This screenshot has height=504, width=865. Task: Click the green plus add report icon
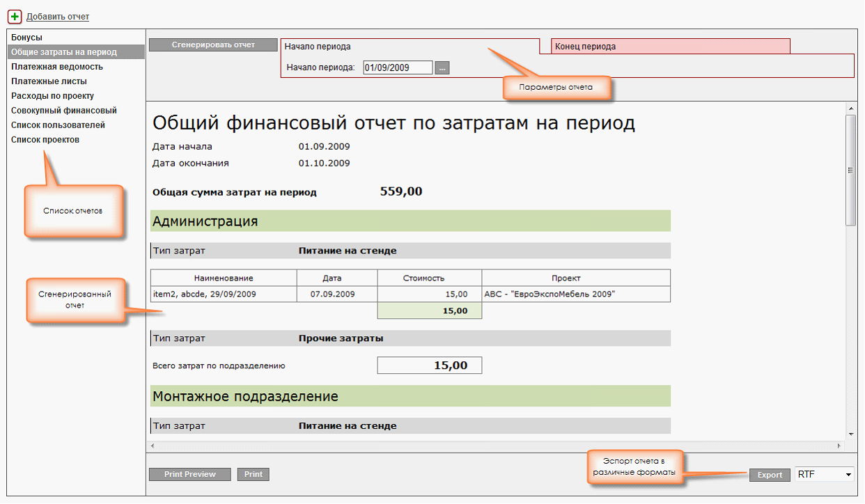click(15, 16)
